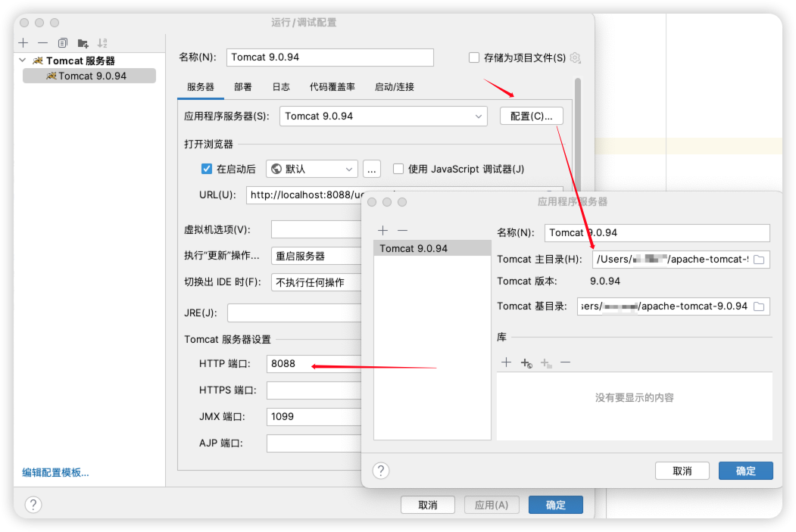Open the 代码覆盖率 tab
The width and height of the screenshot is (796, 532).
click(332, 87)
